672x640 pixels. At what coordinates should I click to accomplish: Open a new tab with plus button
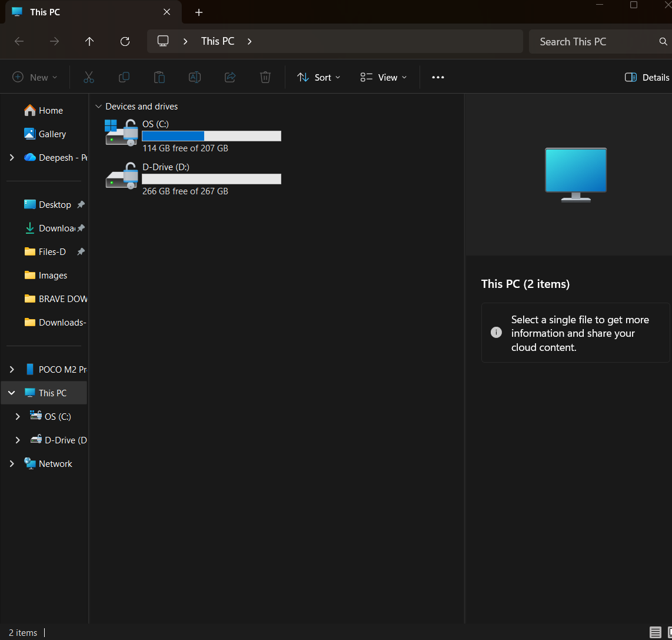[x=199, y=12]
